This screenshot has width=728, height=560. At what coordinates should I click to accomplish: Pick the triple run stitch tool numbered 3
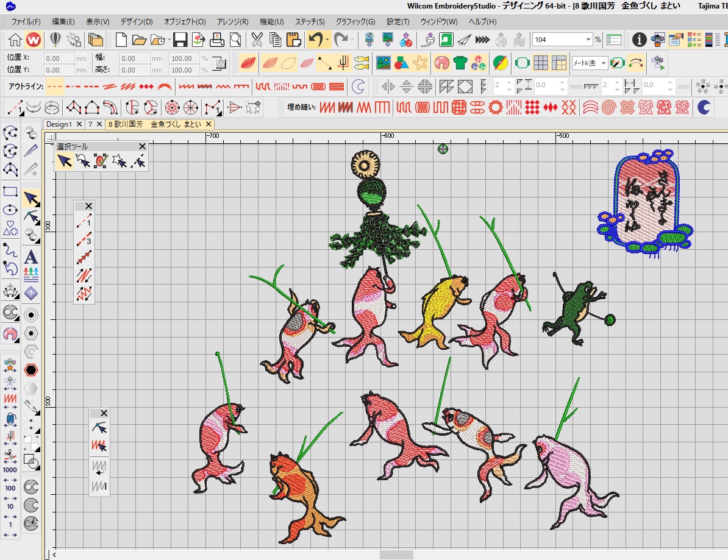click(84, 239)
